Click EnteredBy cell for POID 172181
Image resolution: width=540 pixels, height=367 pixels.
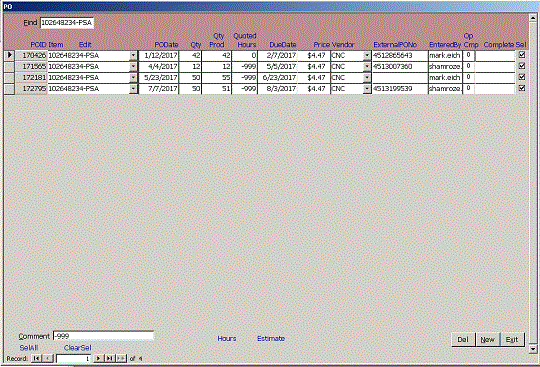pyautogui.click(x=445, y=77)
